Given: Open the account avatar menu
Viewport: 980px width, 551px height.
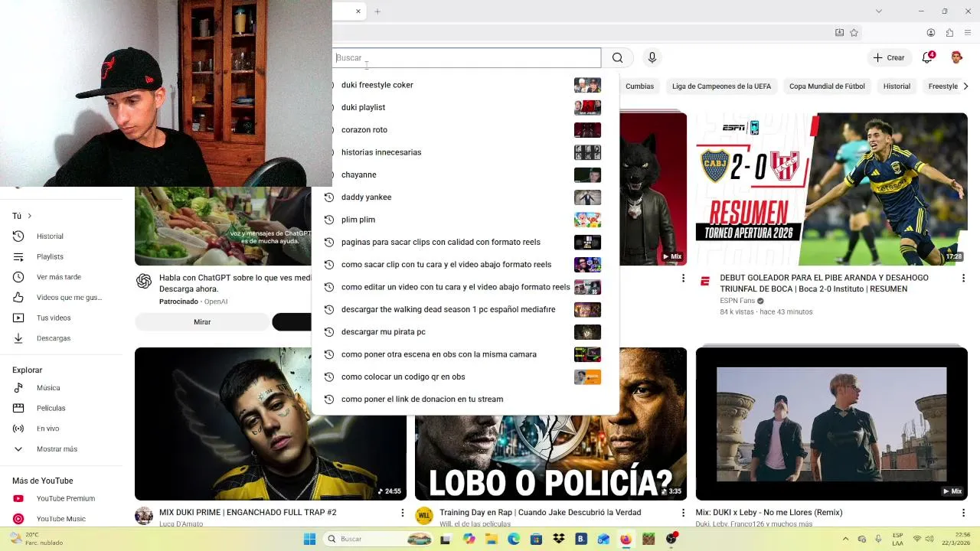Looking at the screenshot, I should pos(956,57).
